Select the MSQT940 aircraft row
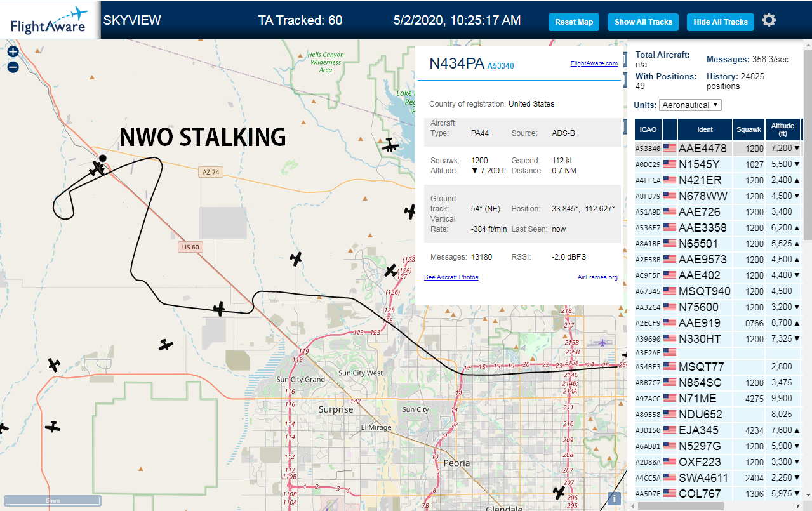 [717, 291]
